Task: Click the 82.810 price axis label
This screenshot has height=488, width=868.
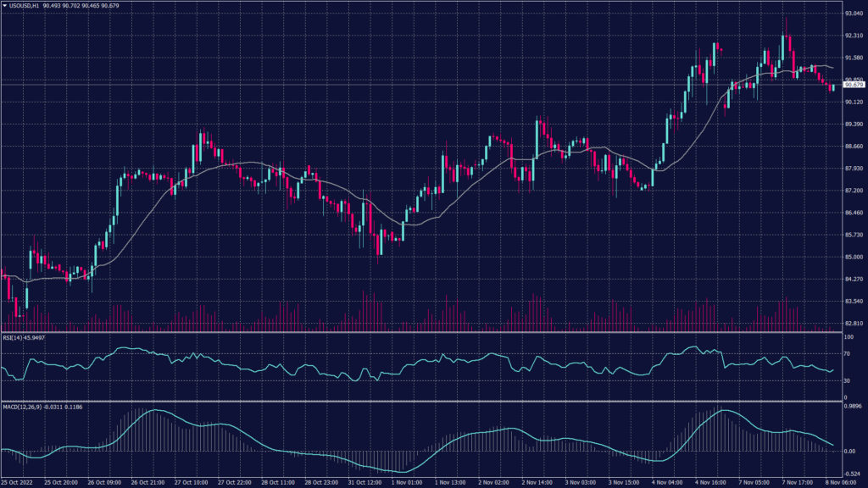Action: click(x=851, y=324)
